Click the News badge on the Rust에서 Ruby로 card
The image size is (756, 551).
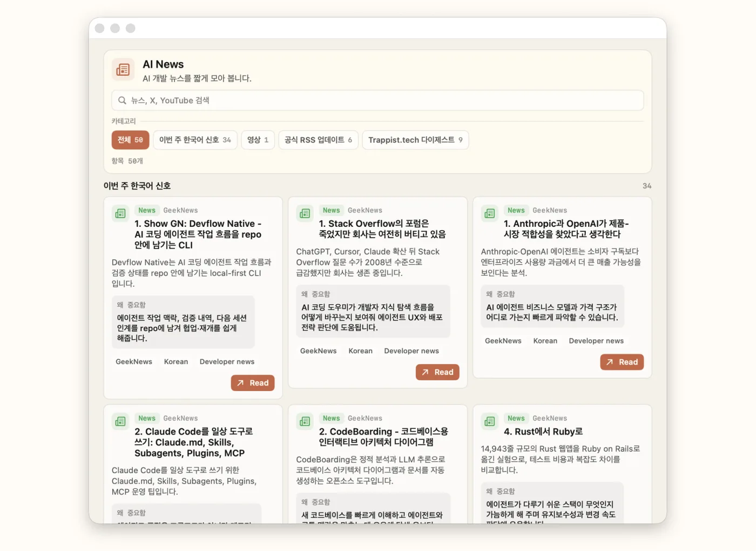[x=516, y=419]
